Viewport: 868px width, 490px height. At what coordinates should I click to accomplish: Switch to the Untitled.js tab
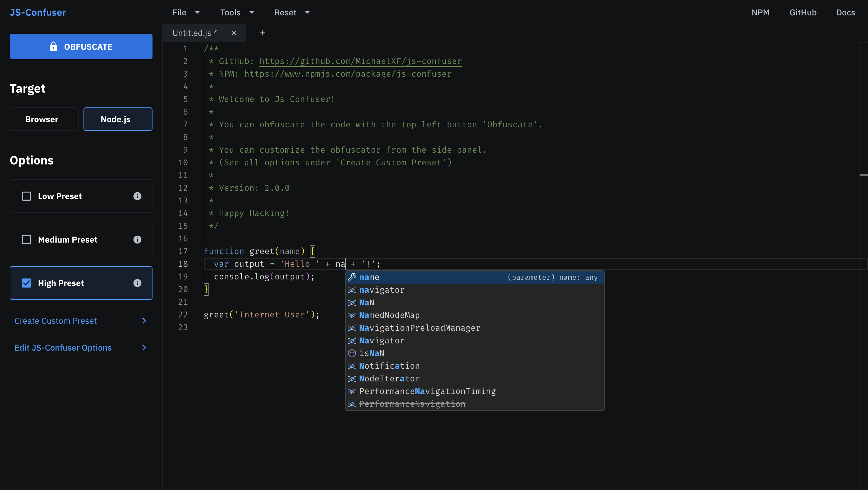[x=194, y=33]
